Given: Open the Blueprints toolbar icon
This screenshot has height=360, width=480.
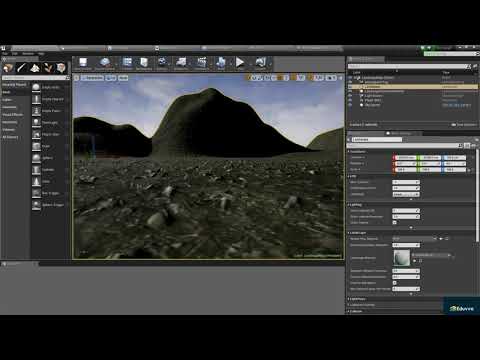Looking at the screenshot, I should point(181,63).
